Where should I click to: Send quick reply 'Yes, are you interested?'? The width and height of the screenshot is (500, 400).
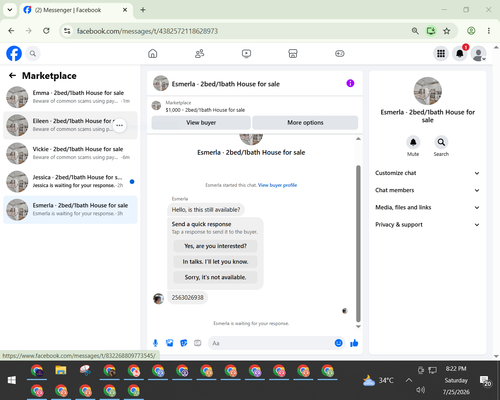point(215,246)
